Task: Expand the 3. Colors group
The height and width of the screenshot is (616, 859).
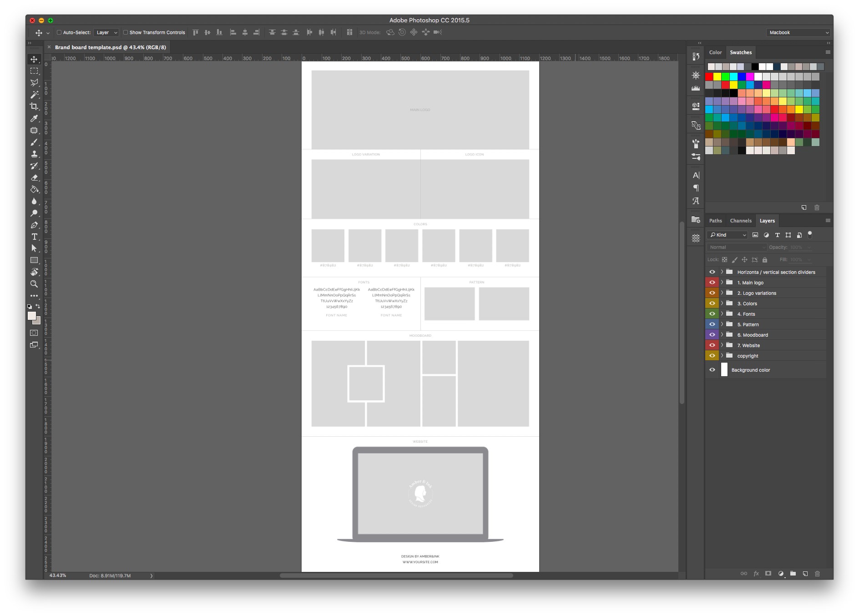Action: pyautogui.click(x=722, y=303)
